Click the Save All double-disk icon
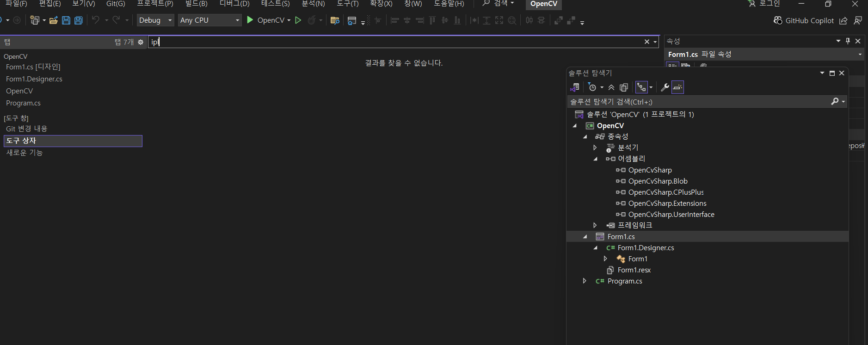The width and height of the screenshot is (868, 345). [79, 20]
